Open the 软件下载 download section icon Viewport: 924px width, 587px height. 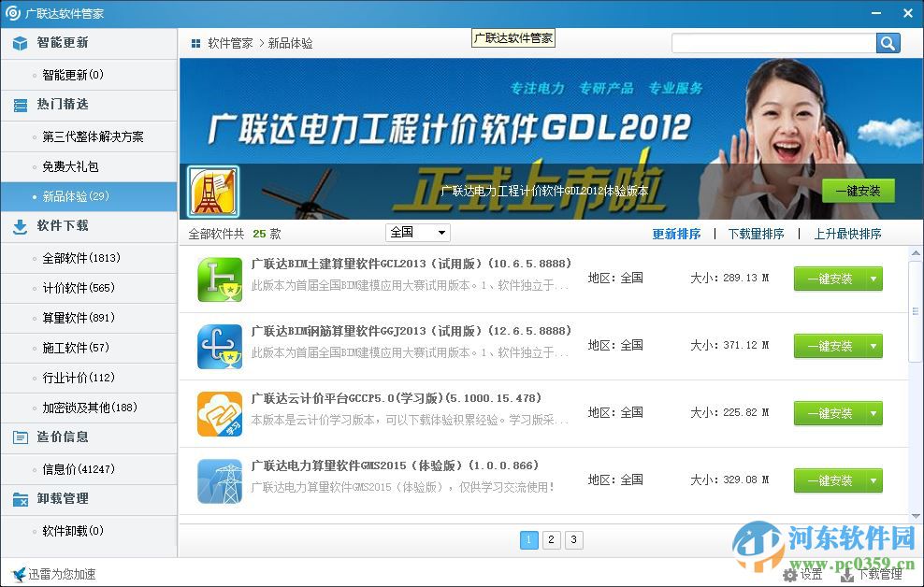(x=20, y=226)
